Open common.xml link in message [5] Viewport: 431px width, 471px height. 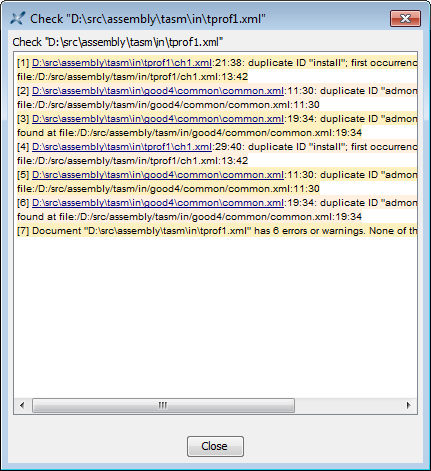(x=158, y=175)
